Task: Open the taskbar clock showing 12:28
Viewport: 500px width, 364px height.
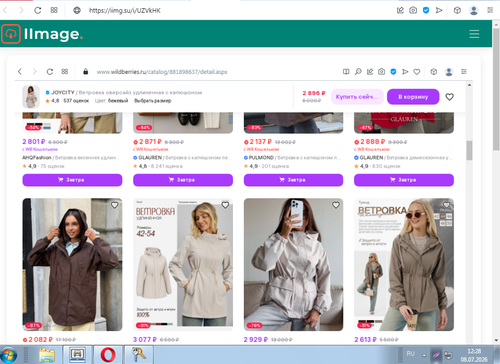Action: 474,355
